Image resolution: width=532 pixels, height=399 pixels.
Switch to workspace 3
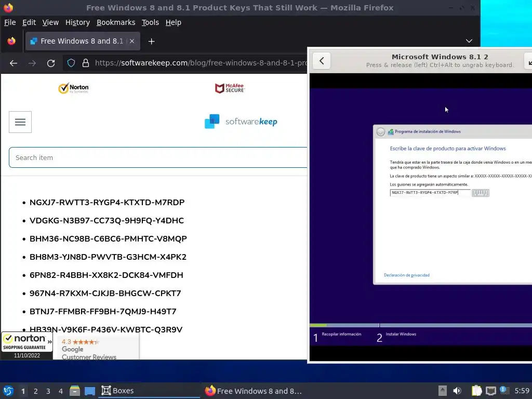pos(48,391)
